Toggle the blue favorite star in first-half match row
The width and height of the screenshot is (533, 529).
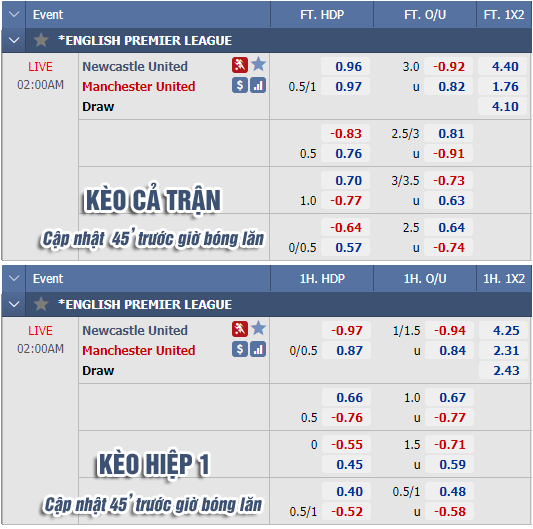pyautogui.click(x=258, y=328)
